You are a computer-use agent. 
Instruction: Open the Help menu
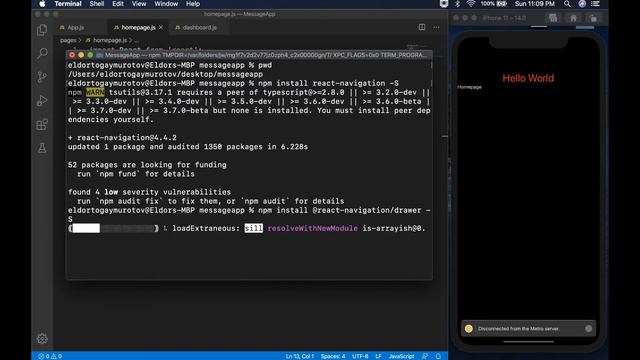(x=193, y=4)
